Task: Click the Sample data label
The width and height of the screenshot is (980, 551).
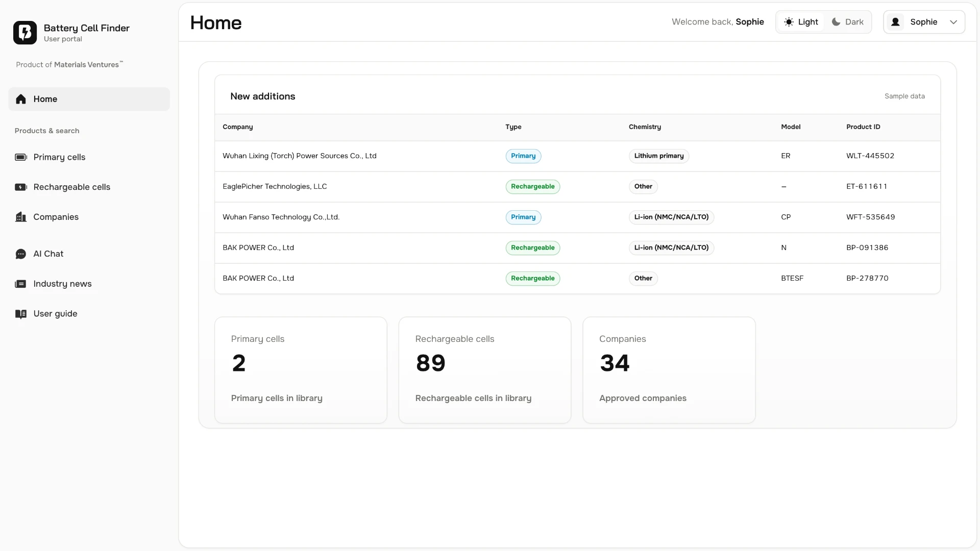Action: 904,96
